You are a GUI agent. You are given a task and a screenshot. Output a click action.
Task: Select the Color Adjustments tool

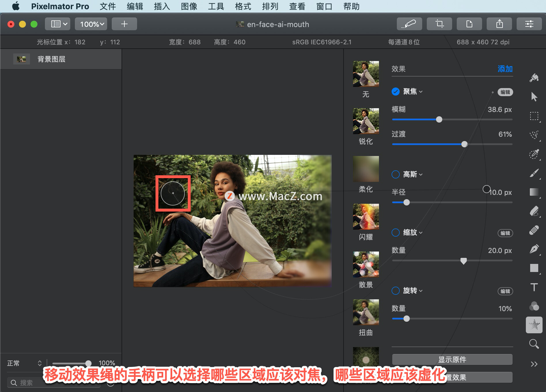534,306
